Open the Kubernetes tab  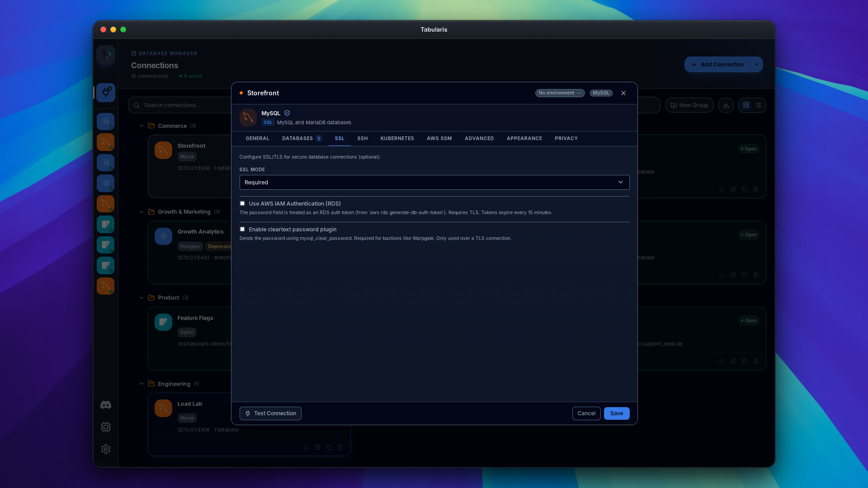click(x=397, y=139)
